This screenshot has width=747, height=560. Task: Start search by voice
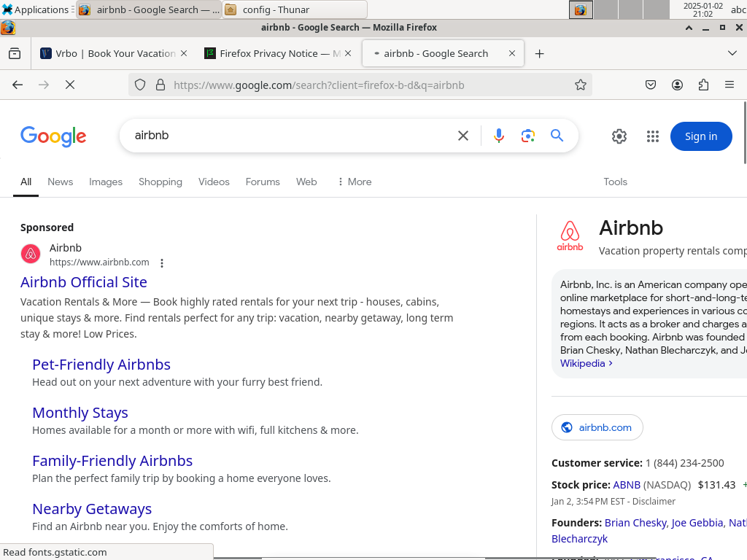499,136
